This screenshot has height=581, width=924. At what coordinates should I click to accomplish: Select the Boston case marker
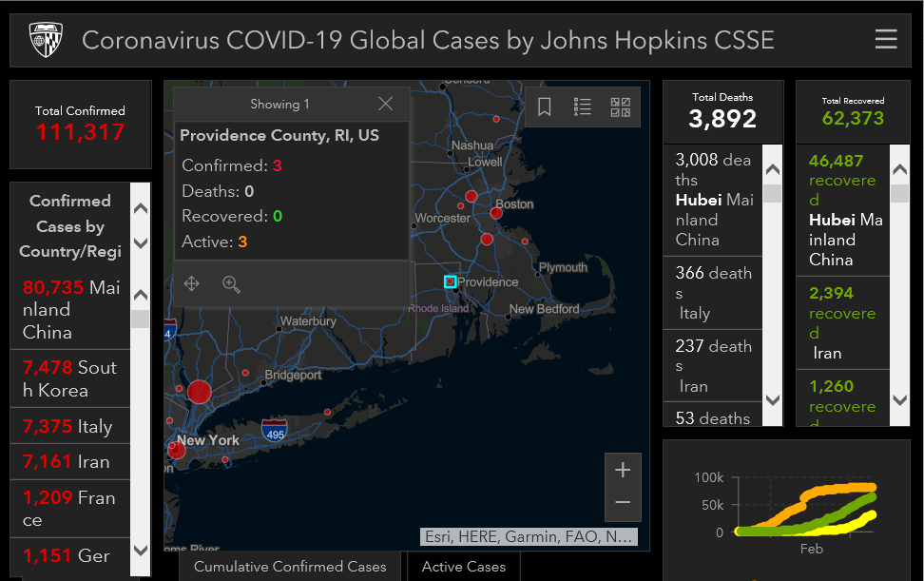pos(496,213)
